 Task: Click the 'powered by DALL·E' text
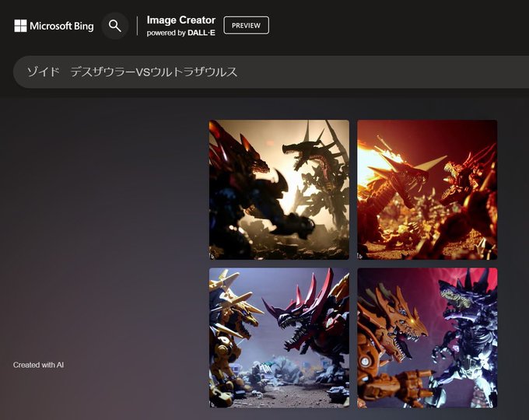pos(180,33)
